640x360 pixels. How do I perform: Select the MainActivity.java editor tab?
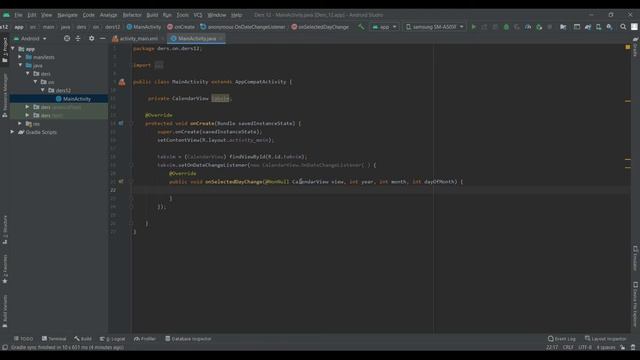[x=197, y=38]
